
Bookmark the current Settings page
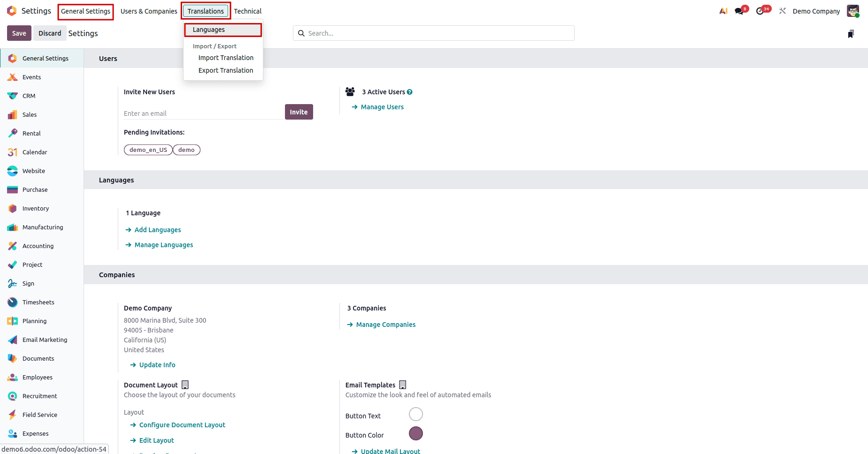(x=851, y=33)
